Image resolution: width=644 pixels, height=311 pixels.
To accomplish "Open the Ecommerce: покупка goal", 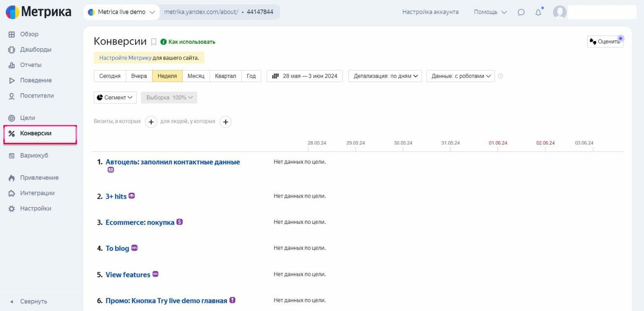I will click(140, 223).
